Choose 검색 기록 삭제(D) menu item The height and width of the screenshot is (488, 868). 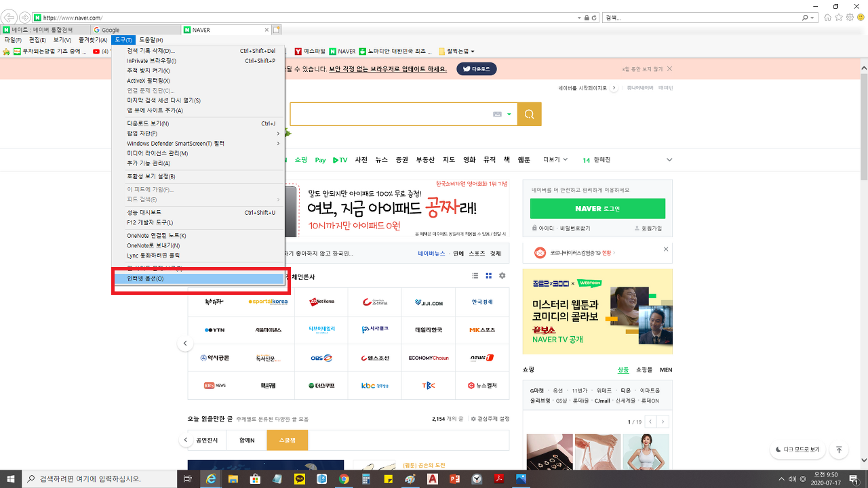pos(198,51)
